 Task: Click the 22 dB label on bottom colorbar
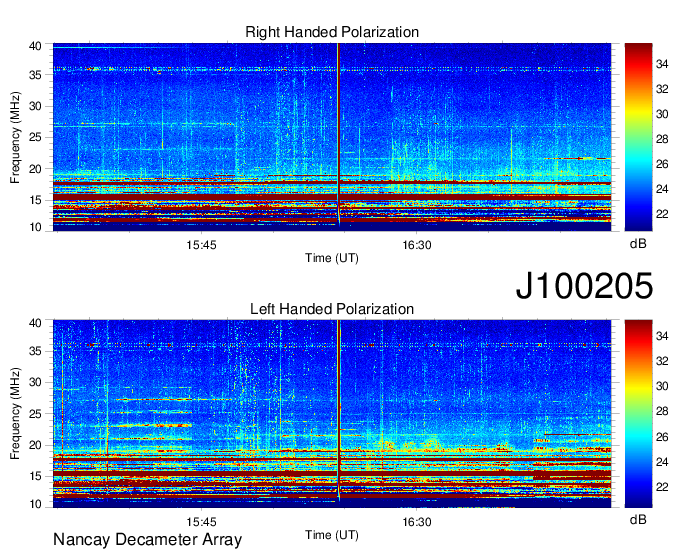[662, 487]
